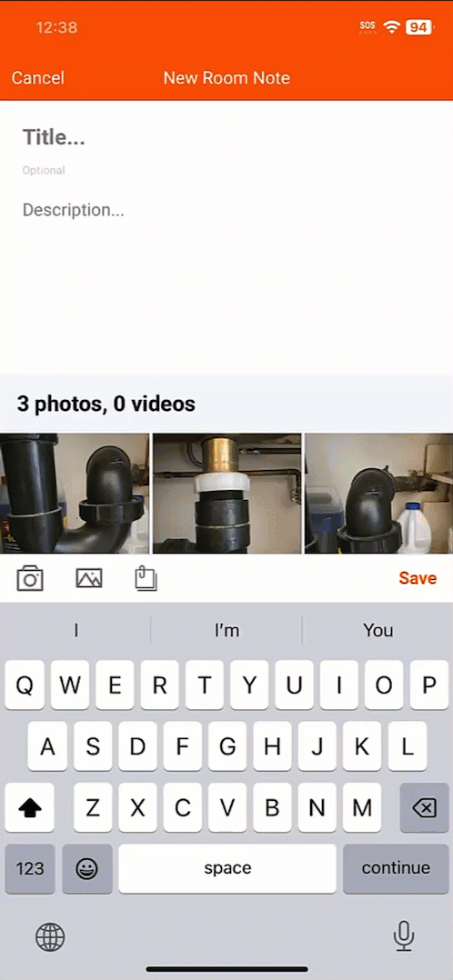Screen dimensions: 453x980
Task: Open the third photo with bleach jug
Action: pyautogui.click(x=378, y=493)
